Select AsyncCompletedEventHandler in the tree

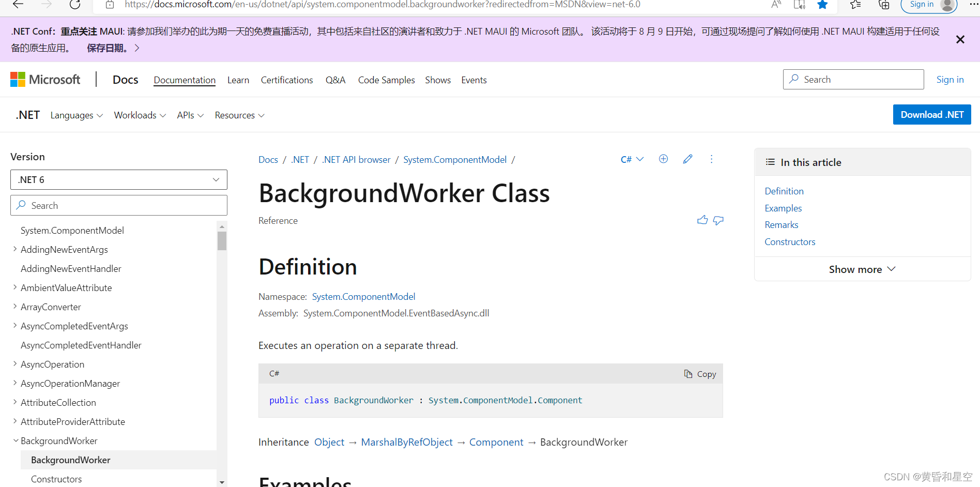(81, 345)
